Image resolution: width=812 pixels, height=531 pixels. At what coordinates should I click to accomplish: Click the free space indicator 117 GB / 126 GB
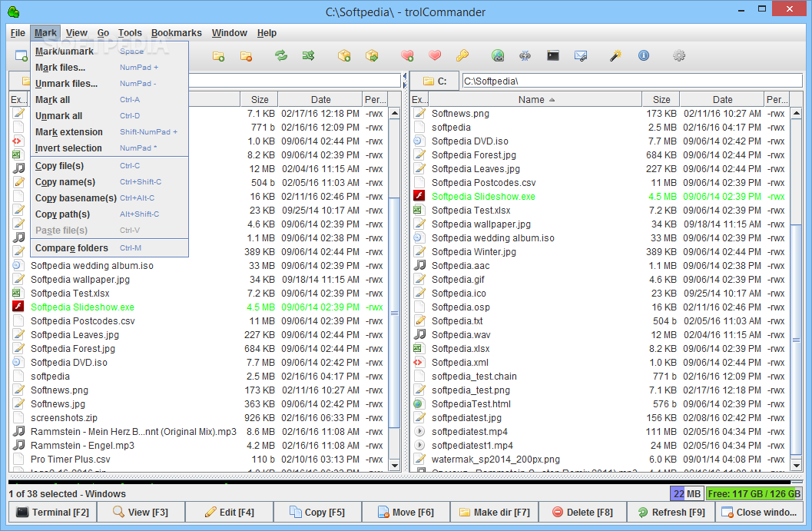coord(754,493)
